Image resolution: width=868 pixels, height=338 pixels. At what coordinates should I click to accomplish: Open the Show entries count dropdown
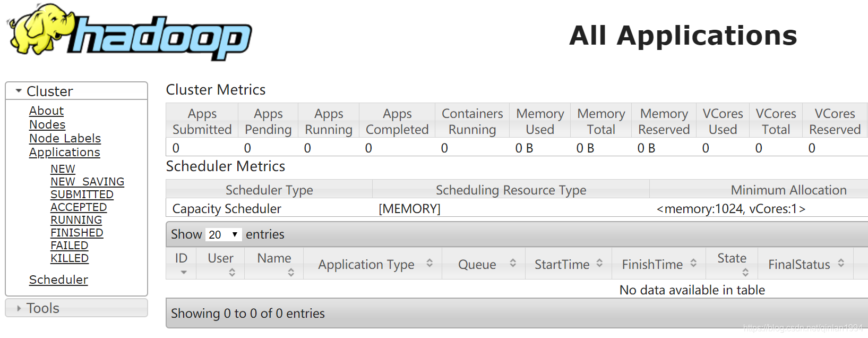coord(223,234)
